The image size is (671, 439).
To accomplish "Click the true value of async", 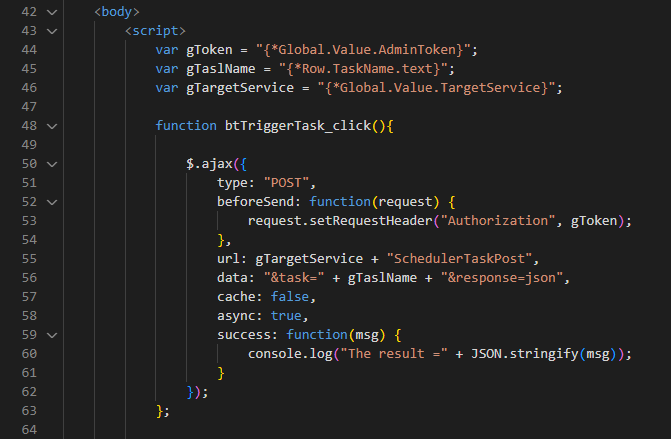I will click(x=286, y=315).
